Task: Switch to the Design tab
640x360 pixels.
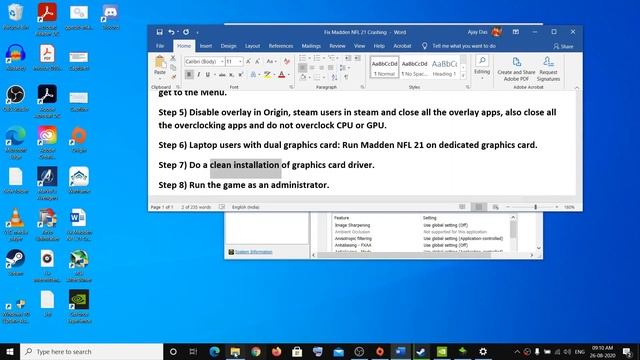Action: (229, 46)
